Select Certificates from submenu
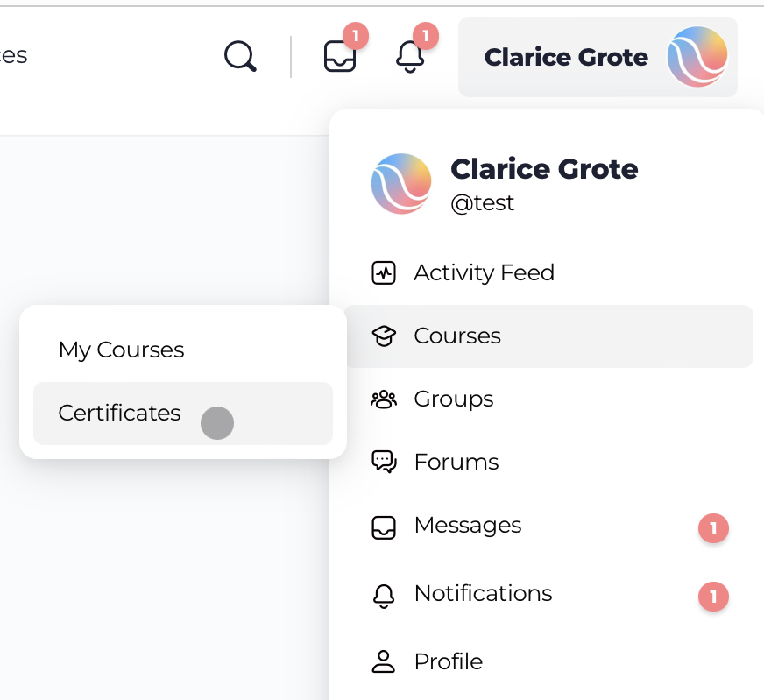764x700 pixels. point(183,414)
